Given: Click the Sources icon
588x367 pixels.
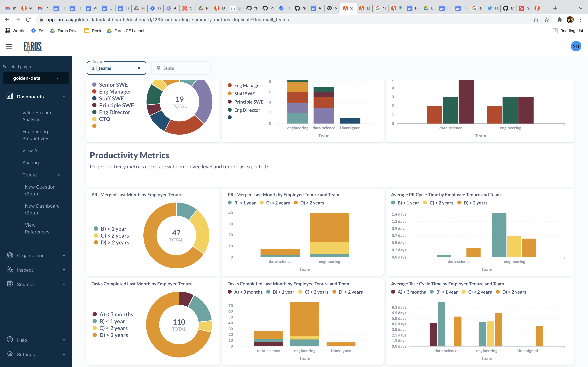Looking at the screenshot, I should click(x=10, y=284).
